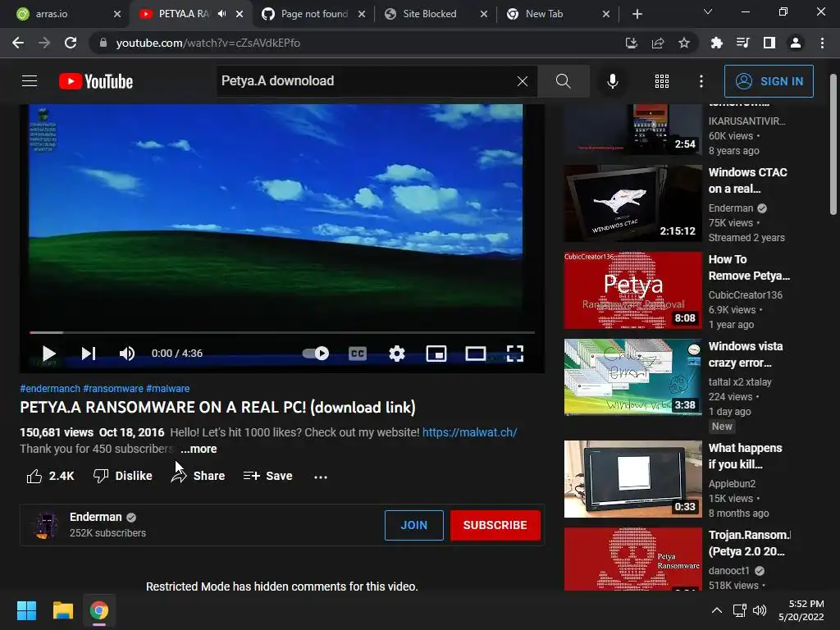
Task: Install app icon in address bar
Action: click(631, 43)
